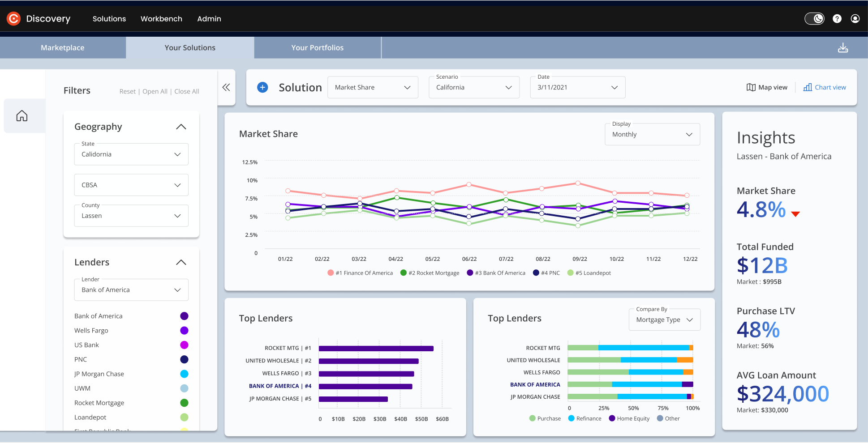Click the red market share down arrow
The width and height of the screenshot is (868, 443).
click(795, 214)
